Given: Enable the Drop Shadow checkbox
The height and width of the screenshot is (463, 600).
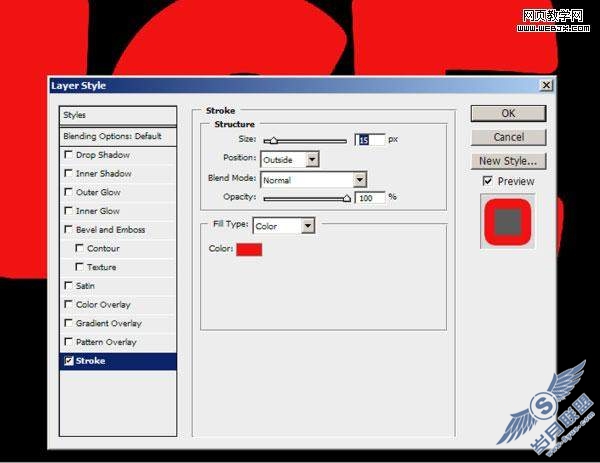Looking at the screenshot, I should point(68,155).
